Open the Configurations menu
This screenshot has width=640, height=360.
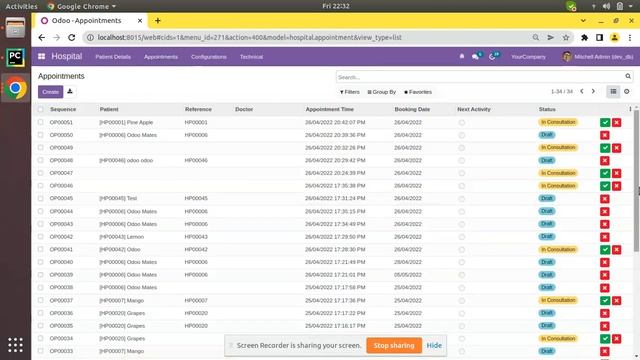(209, 57)
